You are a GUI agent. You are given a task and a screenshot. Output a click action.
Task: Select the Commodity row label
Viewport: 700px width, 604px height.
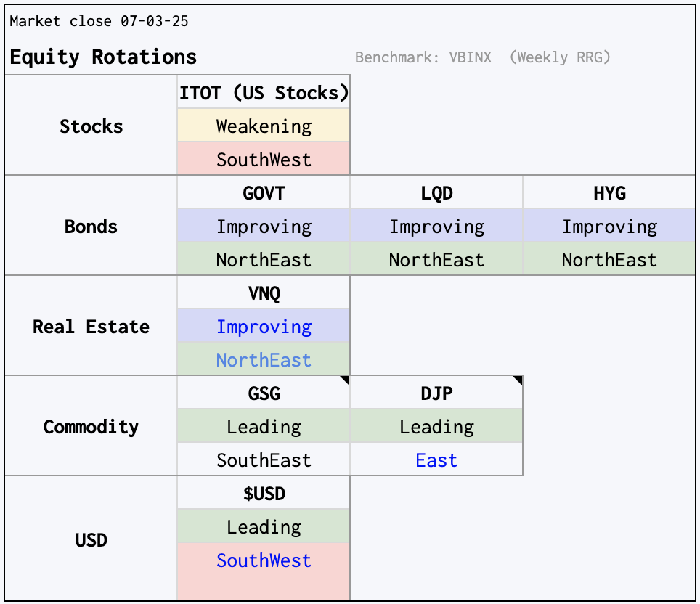pos(91,426)
